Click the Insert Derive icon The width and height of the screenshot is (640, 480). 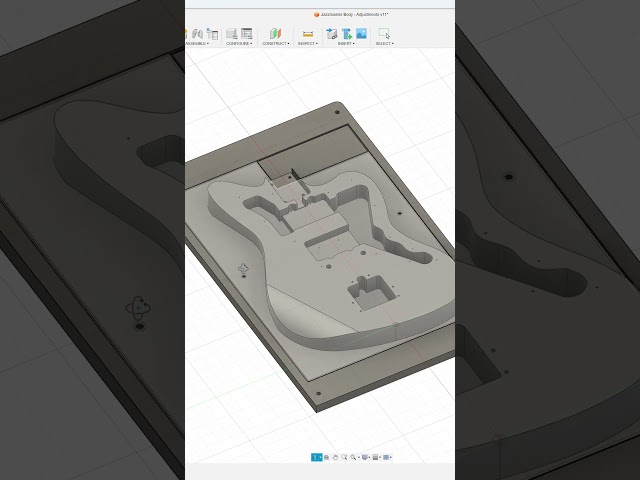[332, 33]
